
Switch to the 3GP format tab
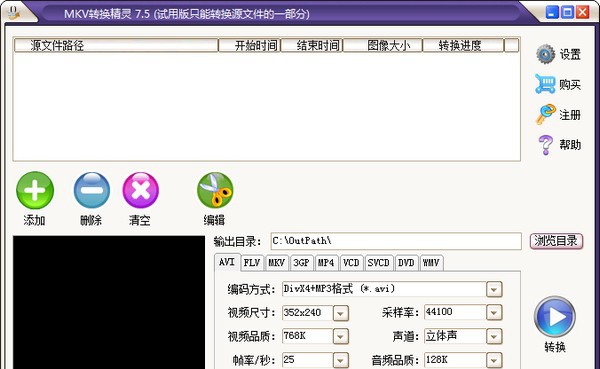(x=302, y=263)
